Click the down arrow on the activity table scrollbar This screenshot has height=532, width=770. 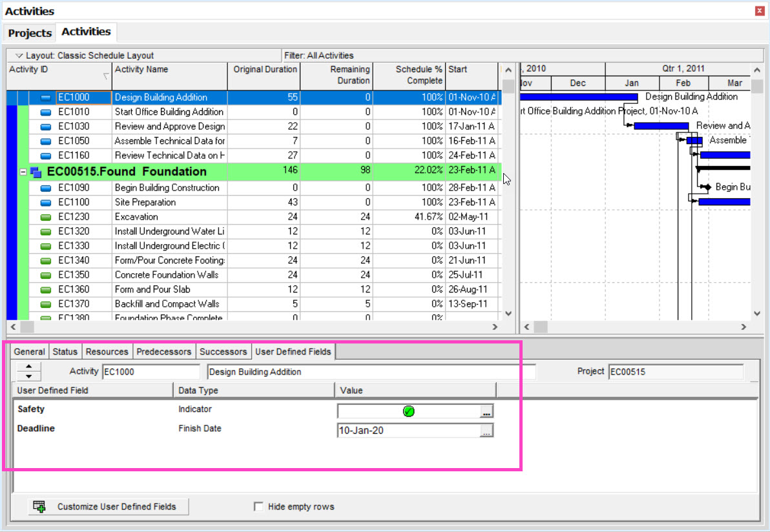(508, 312)
